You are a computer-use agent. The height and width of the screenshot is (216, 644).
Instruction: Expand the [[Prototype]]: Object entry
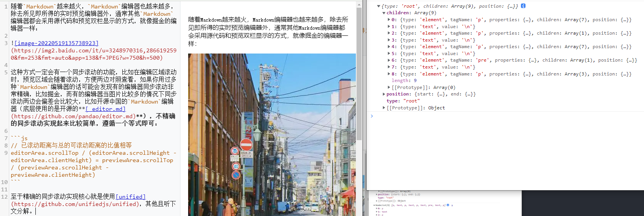pos(384,108)
